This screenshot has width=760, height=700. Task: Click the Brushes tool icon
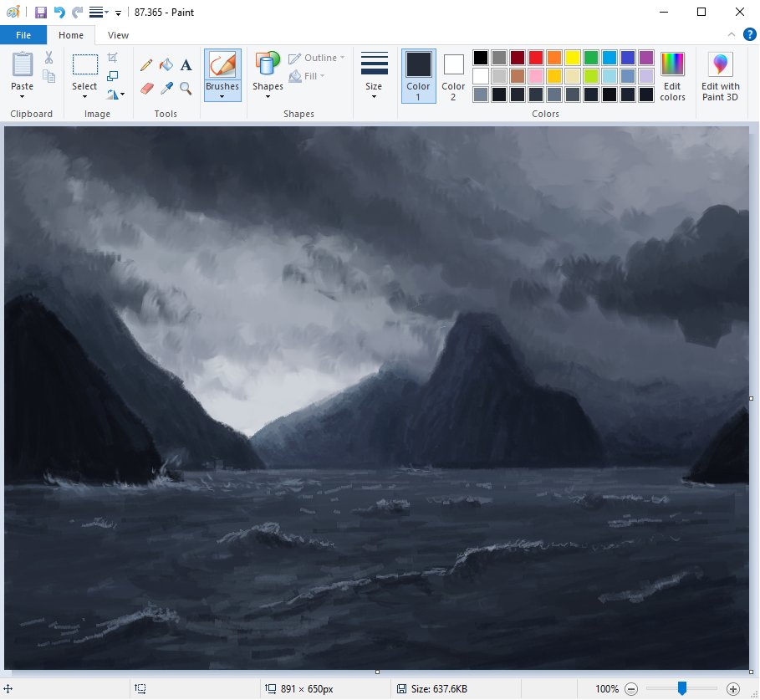point(222,64)
